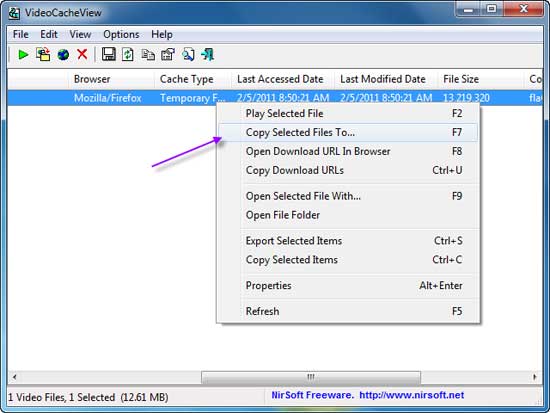Viewport: 550px width, 413px height.
Task: Click the Properties toolbar icon
Action: click(168, 55)
